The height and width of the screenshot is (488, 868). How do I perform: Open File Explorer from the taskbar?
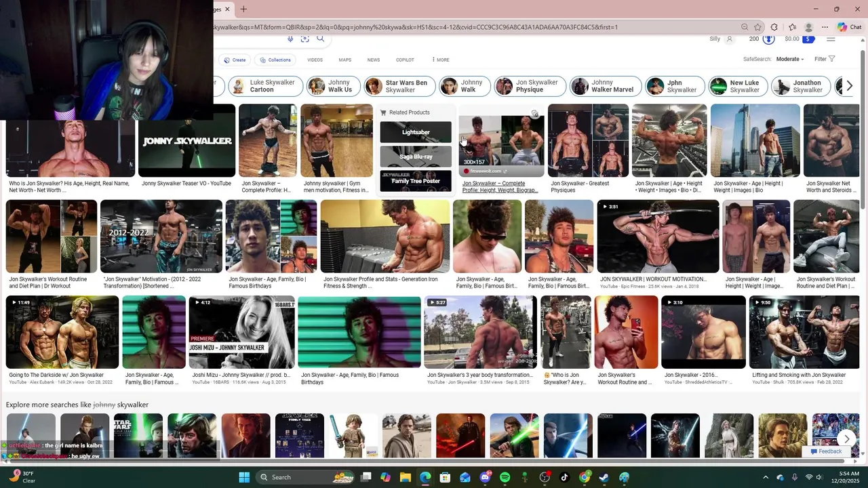405,477
